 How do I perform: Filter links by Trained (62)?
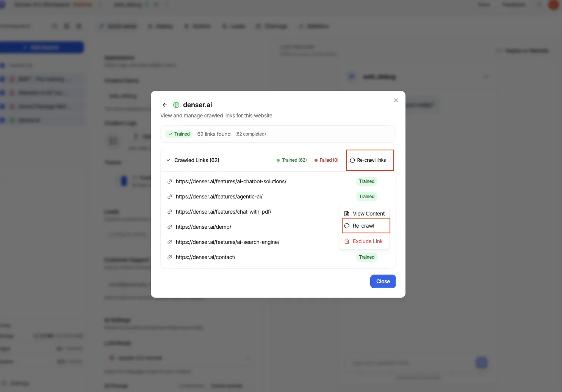(292, 160)
